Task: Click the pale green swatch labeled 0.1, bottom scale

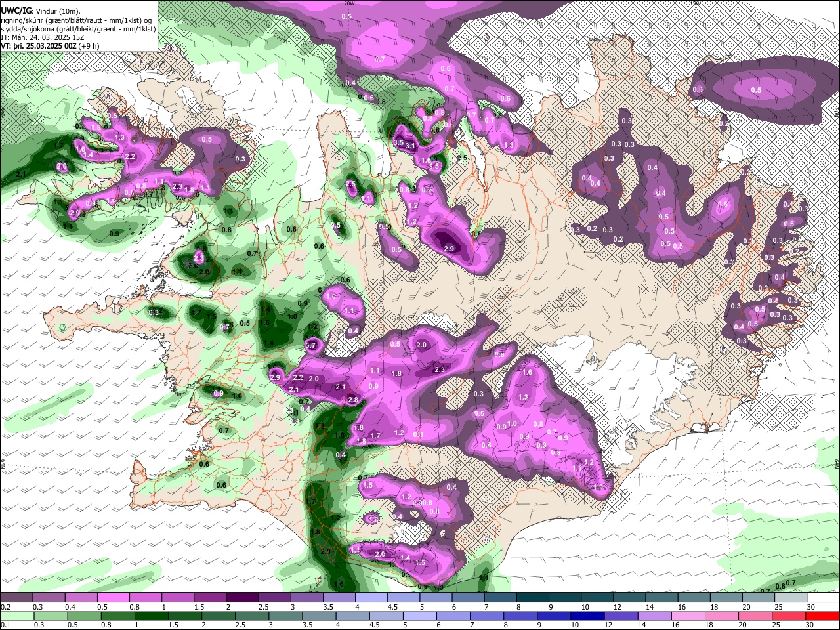Action: click(x=16, y=616)
